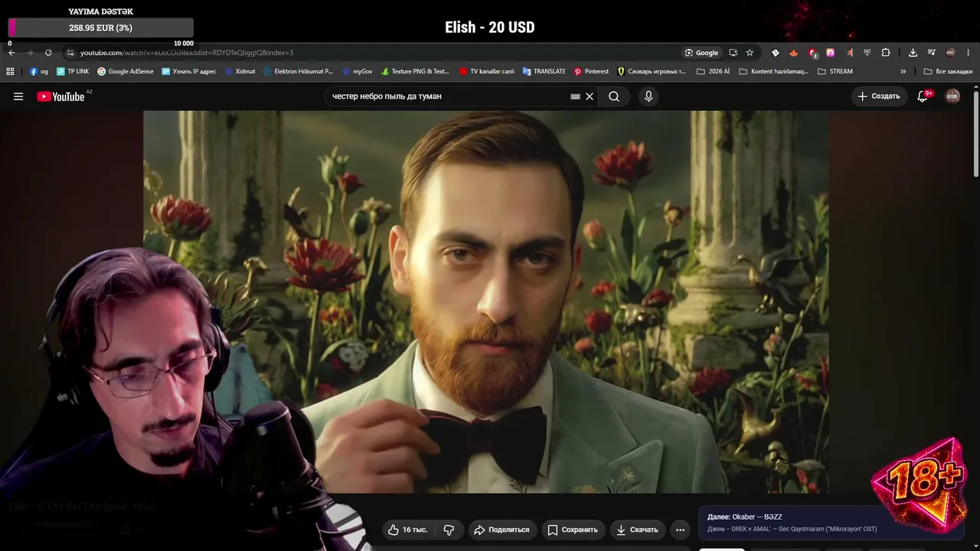Open the Chrome three-dot menu
The image size is (980, 551).
tap(969, 53)
